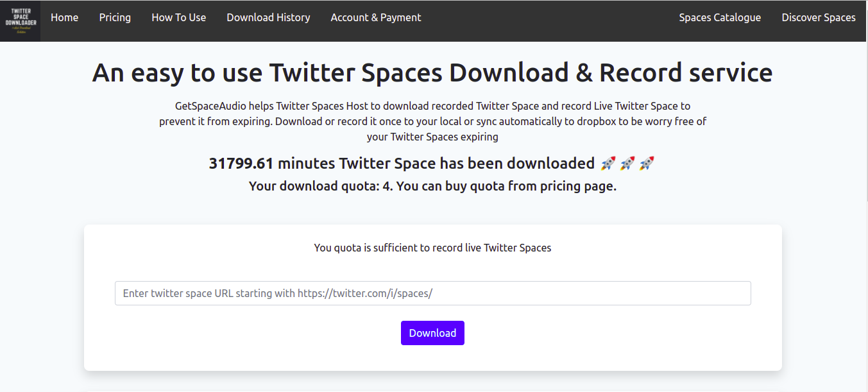
Task: Click the GetSpaceAudio description paragraph
Action: pyautogui.click(x=433, y=121)
